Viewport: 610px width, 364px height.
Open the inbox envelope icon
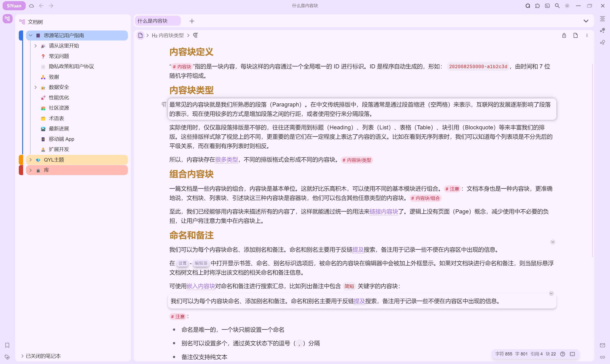602,345
